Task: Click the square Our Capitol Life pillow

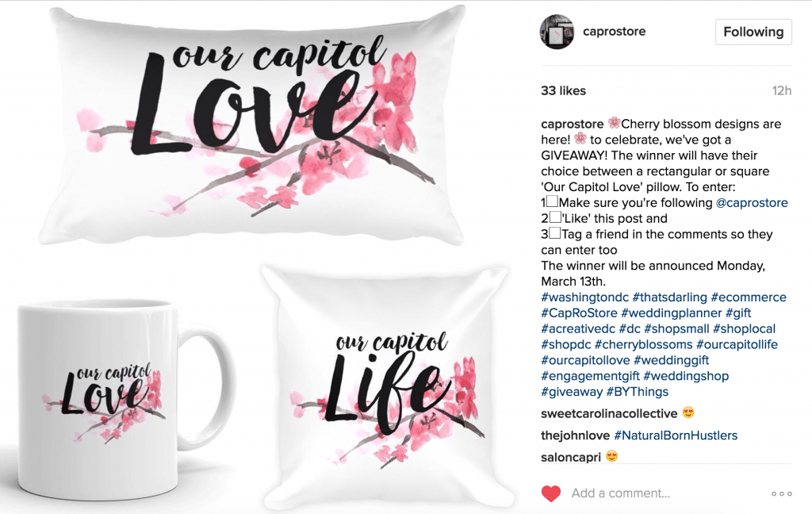Action: pos(387,388)
